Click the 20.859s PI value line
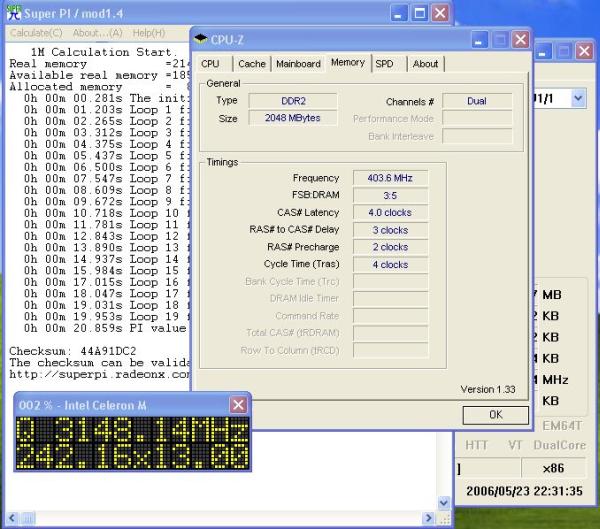Image resolution: width=600 pixels, height=529 pixels. [x=106, y=328]
